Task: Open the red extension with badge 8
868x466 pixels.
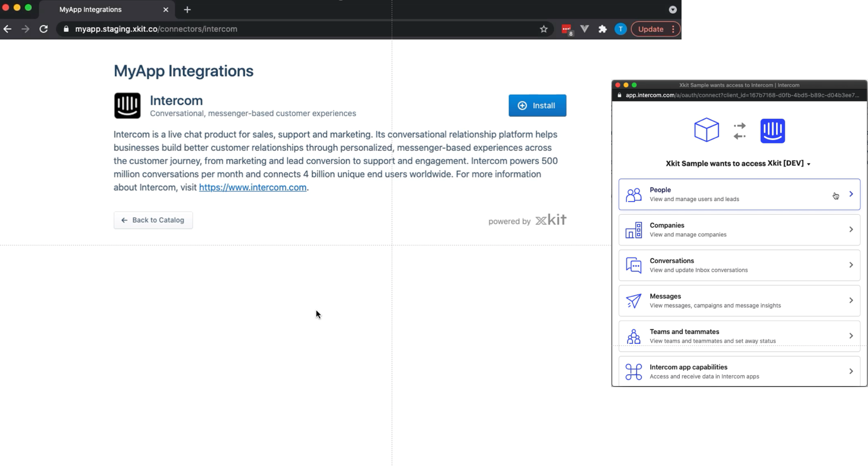Action: 566,30
